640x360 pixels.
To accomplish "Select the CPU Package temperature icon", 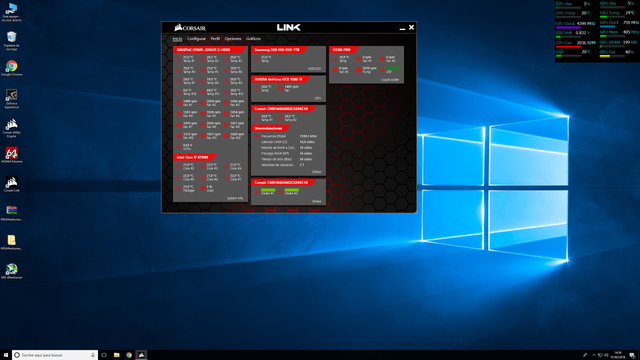I will coord(179,189).
